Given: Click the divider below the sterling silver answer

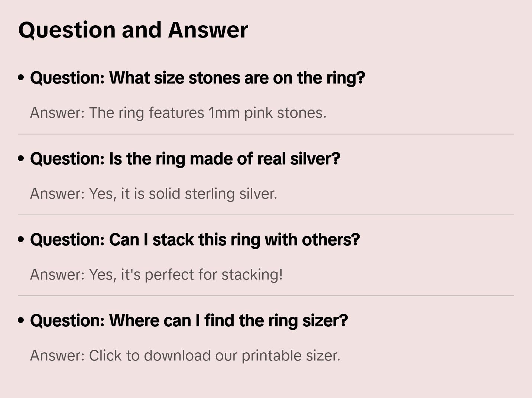Looking at the screenshot, I should pos(266,215).
